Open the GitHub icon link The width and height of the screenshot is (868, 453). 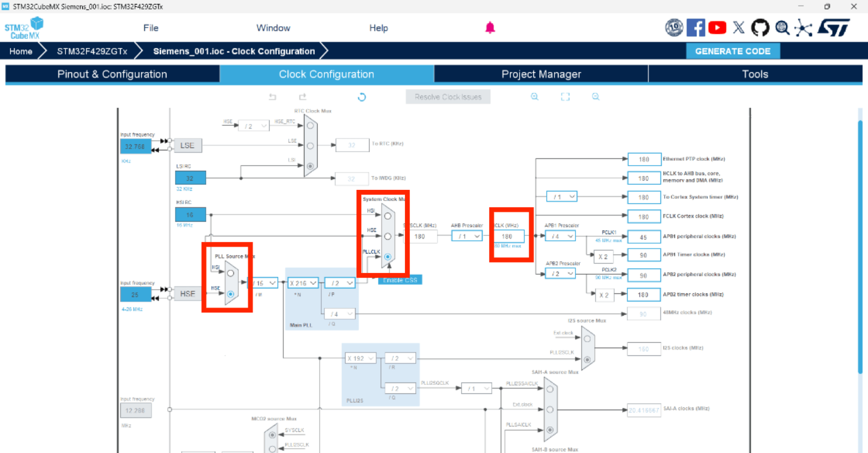pyautogui.click(x=760, y=28)
